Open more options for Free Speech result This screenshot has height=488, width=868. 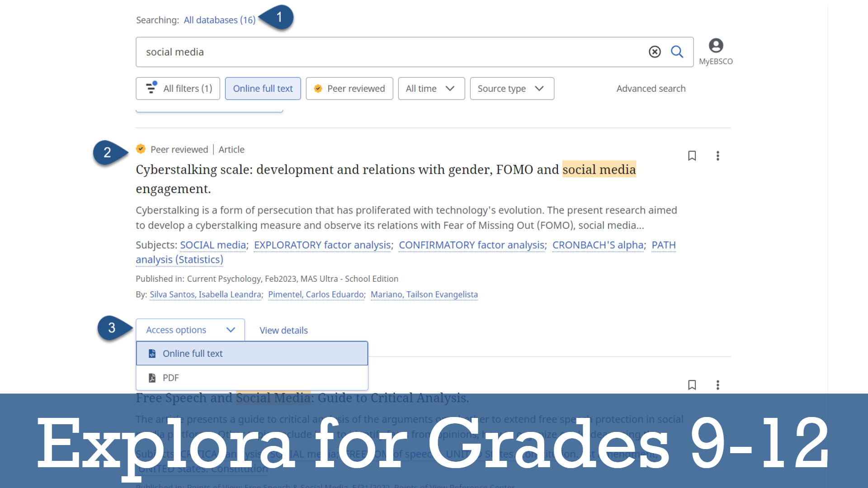click(717, 385)
